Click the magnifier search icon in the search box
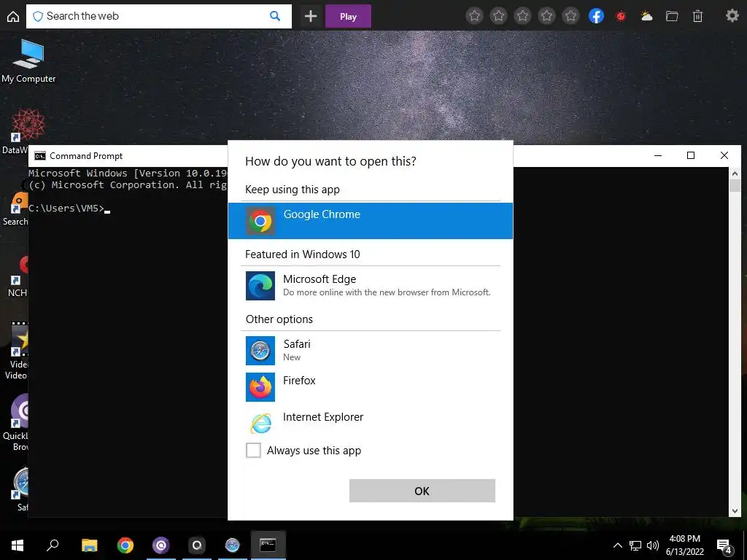747x560 pixels. (275, 16)
